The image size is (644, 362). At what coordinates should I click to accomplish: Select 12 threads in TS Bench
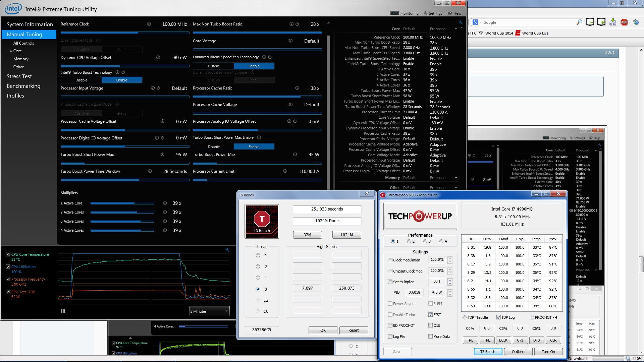[x=258, y=300]
